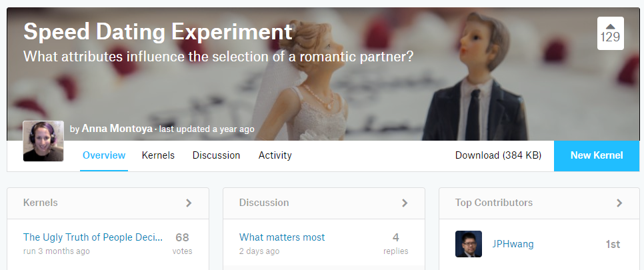Image resolution: width=644 pixels, height=270 pixels.
Task: Download the 384 KB dataset
Action: click(498, 155)
